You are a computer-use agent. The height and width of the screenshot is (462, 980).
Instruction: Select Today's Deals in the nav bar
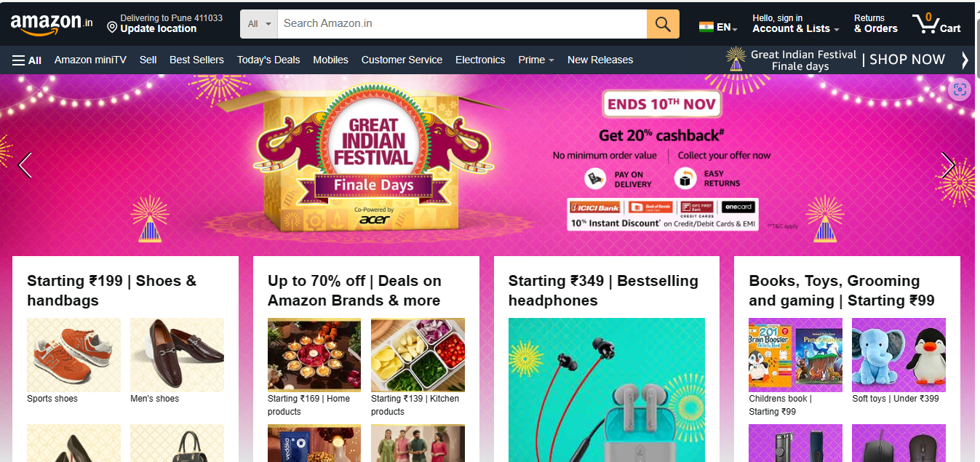(268, 60)
